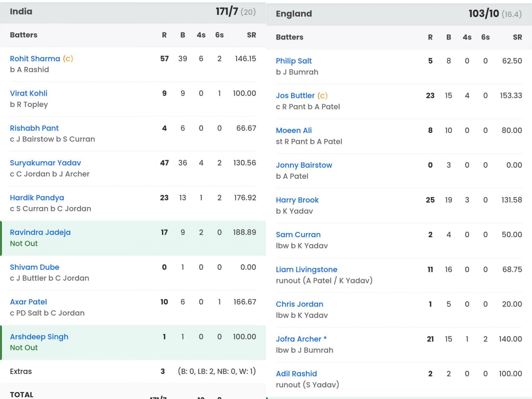Select 'lbw b K Yadav' under Sam Curran
The height and width of the screenshot is (399, 532).
(x=302, y=246)
